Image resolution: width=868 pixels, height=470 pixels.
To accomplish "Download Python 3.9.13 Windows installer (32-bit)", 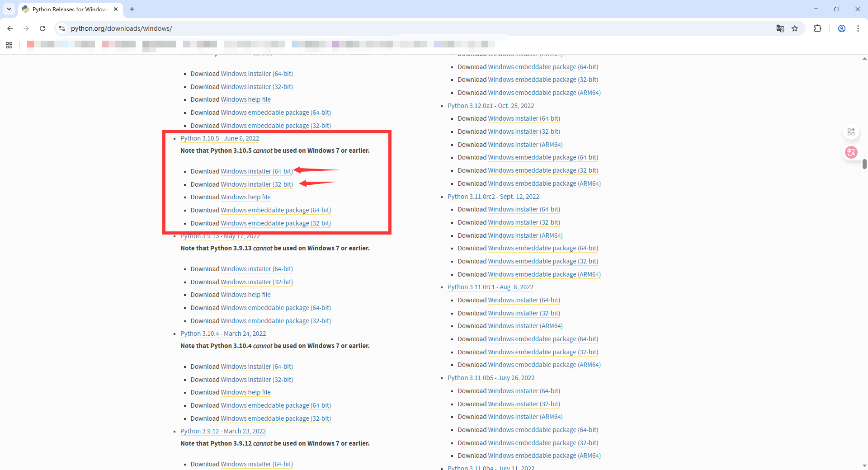I will click(257, 282).
